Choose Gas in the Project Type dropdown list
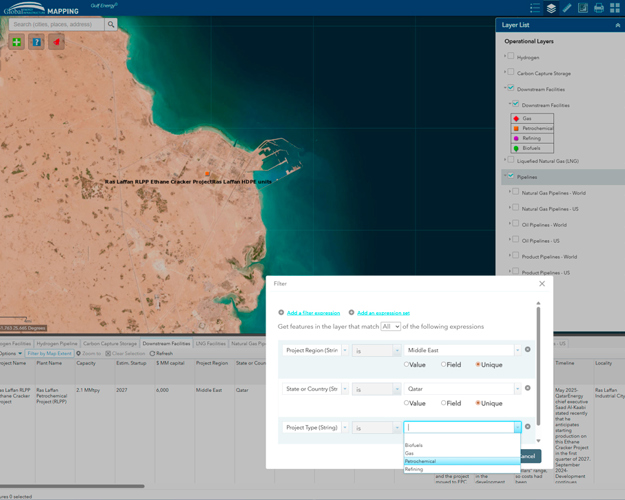 462,453
